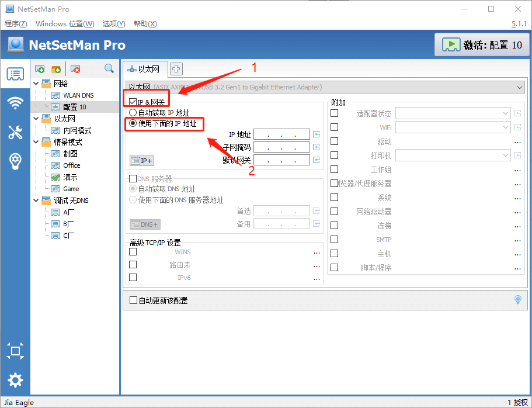This screenshot has width=532, height=408.
Task: Click the 激活: 配置 10 button
Action: (x=482, y=44)
